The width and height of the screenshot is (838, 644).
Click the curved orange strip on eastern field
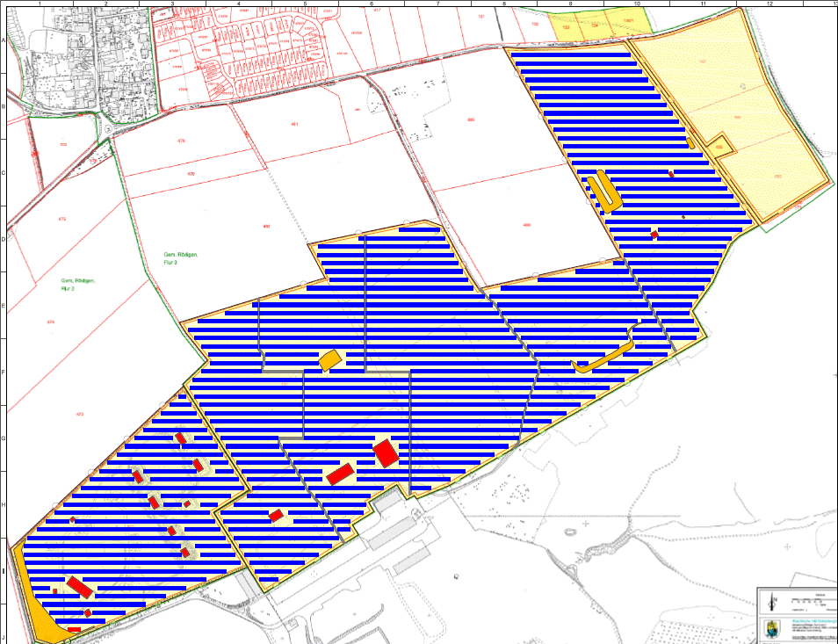(605, 357)
